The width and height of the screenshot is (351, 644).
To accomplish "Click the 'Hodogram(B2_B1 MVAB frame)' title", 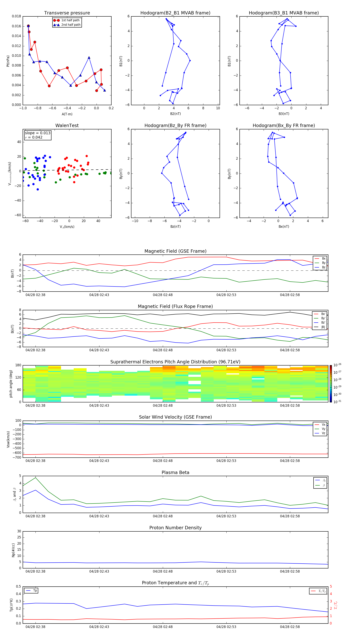I will pyautogui.click(x=175, y=13).
